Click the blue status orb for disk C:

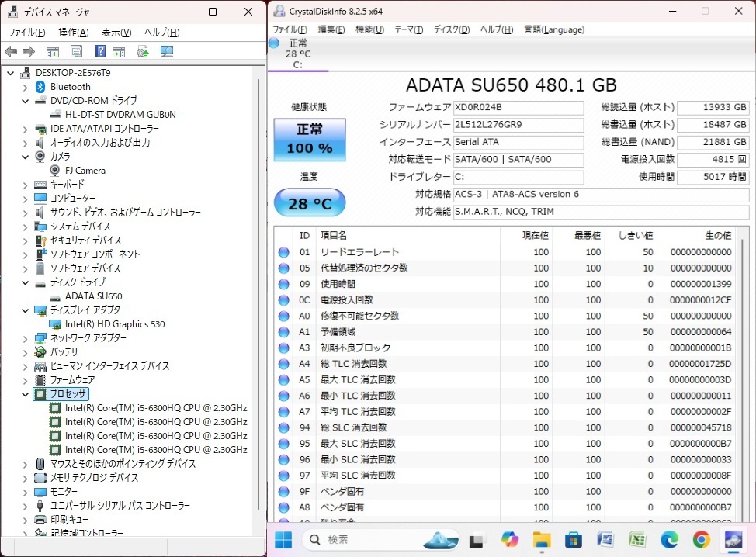click(x=274, y=43)
